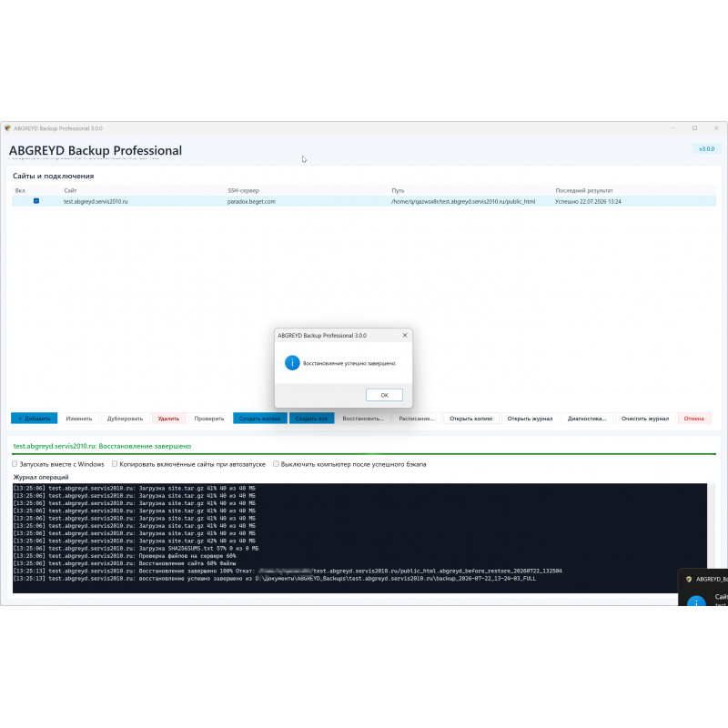Click the blue information icon in the dialog

click(x=292, y=363)
